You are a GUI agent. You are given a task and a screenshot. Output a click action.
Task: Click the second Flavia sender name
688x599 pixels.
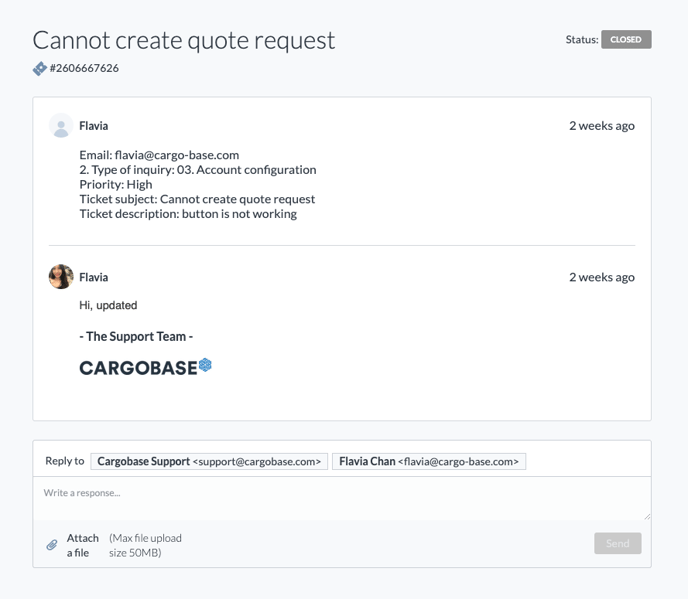click(x=93, y=277)
